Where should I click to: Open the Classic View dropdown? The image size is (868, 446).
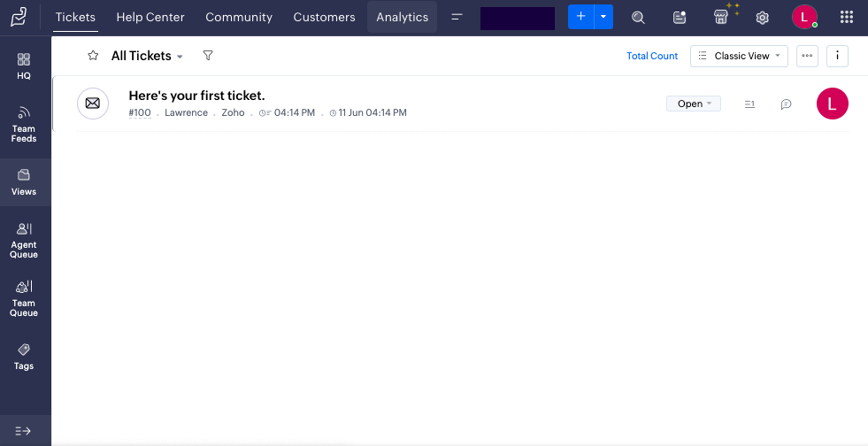click(x=739, y=56)
